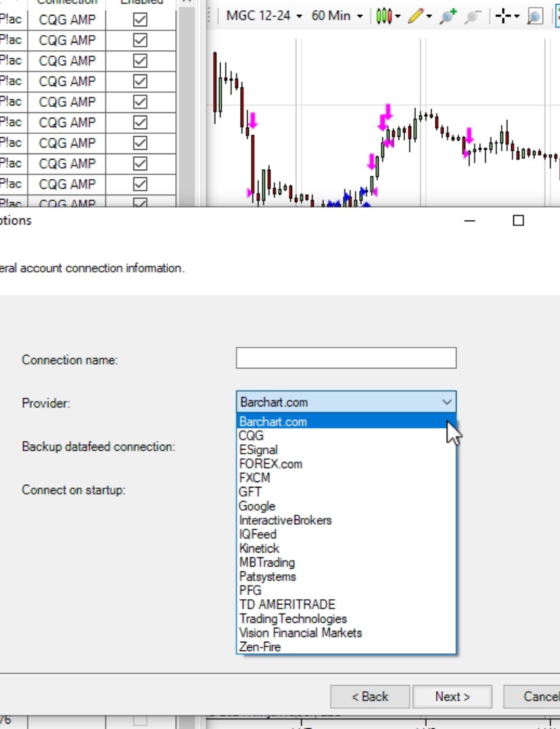Open the chart style candlestick icon
Screen dimensions: 560x729
click(383, 16)
